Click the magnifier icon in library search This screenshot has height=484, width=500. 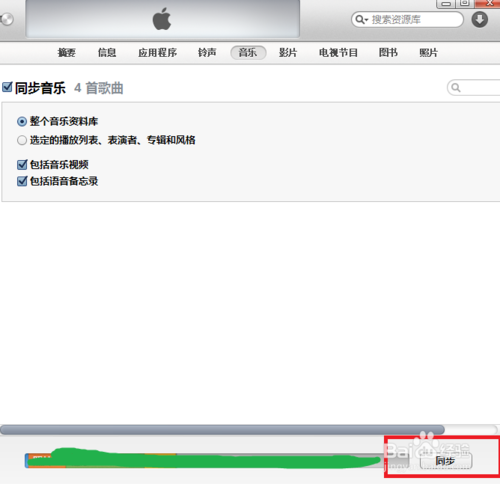pos(359,19)
